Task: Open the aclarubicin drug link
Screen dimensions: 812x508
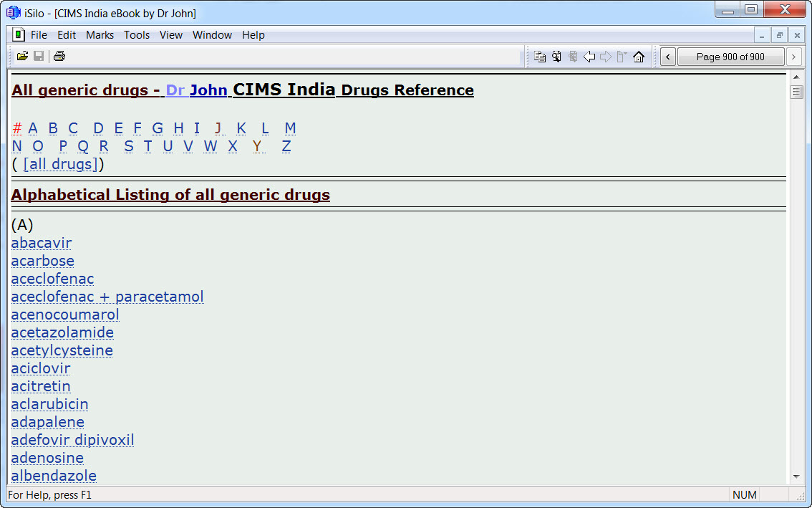Action: [49, 404]
